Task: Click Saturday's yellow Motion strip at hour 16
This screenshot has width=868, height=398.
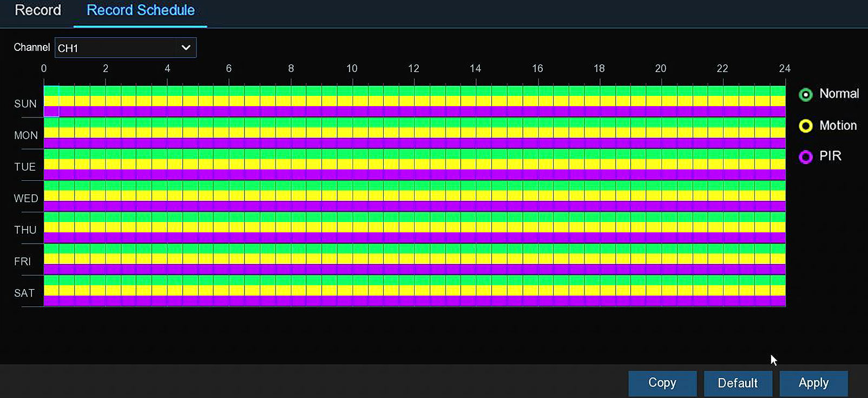Action: pyautogui.click(x=545, y=291)
